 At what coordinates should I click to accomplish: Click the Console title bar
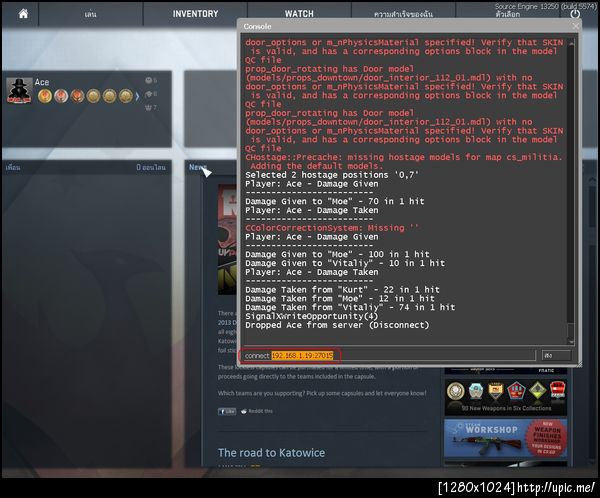(x=408, y=26)
